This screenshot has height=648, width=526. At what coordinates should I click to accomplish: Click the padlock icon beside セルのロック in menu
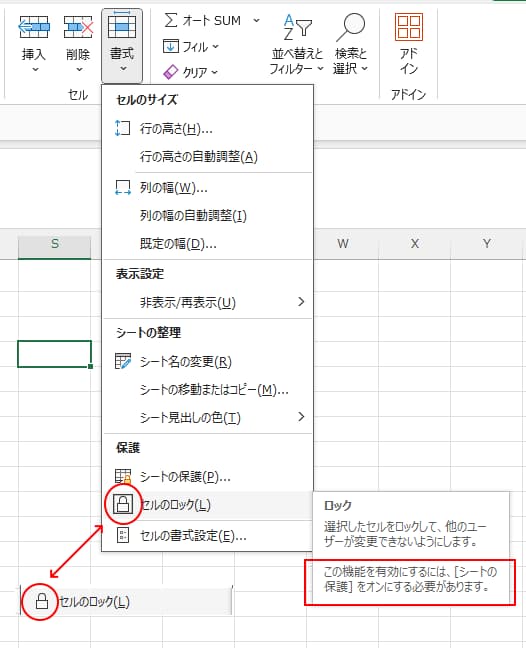123,504
